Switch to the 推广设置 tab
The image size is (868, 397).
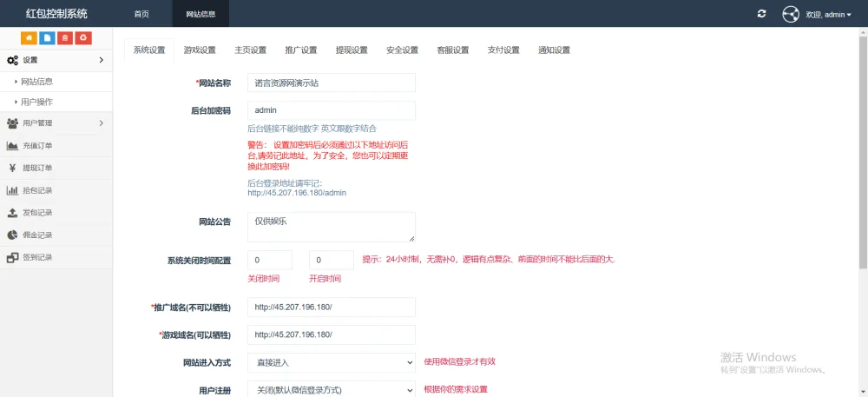[301, 50]
